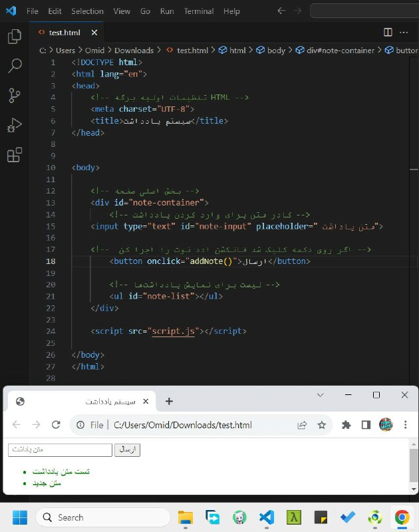
Task: Open Chrome three-dot menu
Action: (405, 425)
